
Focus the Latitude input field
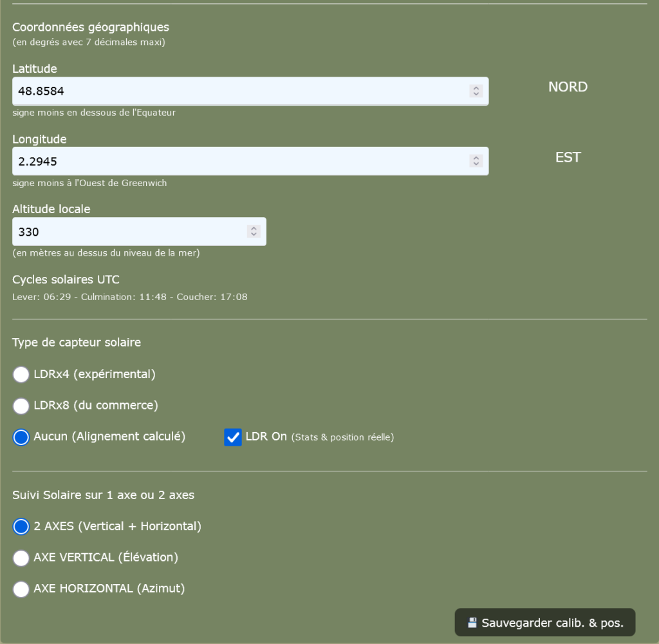pos(238,91)
